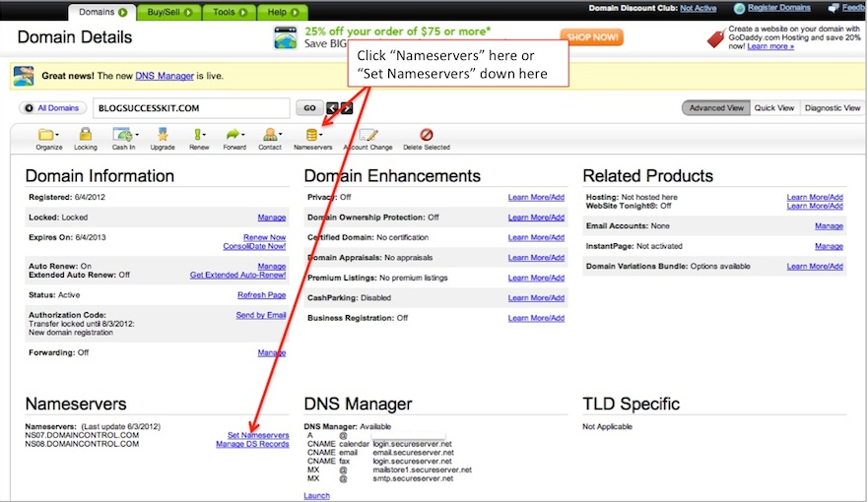Click Get Extended Auto-Renew! link
Viewport: 868px width, 502px height.
[237, 275]
